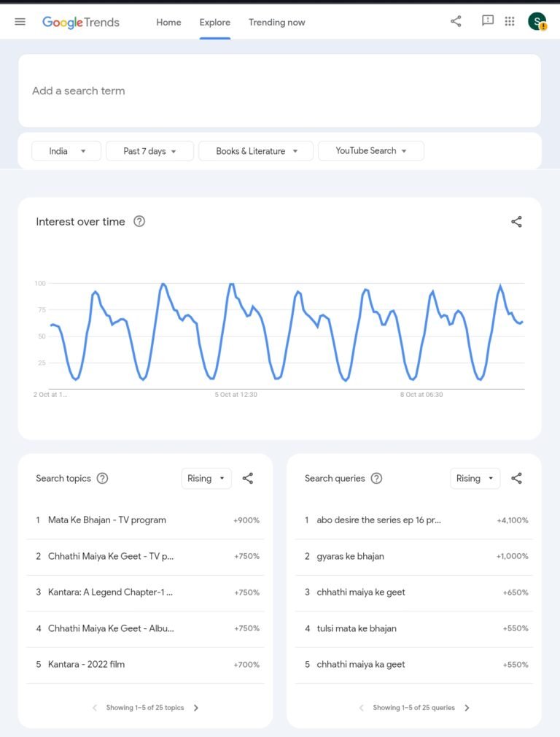
Task: Expand the Past 7 days time range selector
Action: (149, 150)
